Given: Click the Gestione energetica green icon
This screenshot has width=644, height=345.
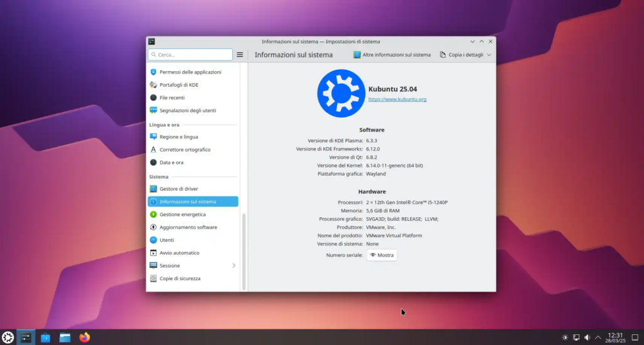Looking at the screenshot, I should point(153,214).
